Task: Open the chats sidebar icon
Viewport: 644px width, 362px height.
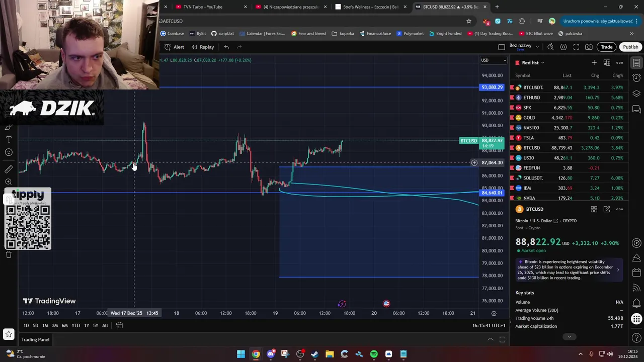Action: 636,109
